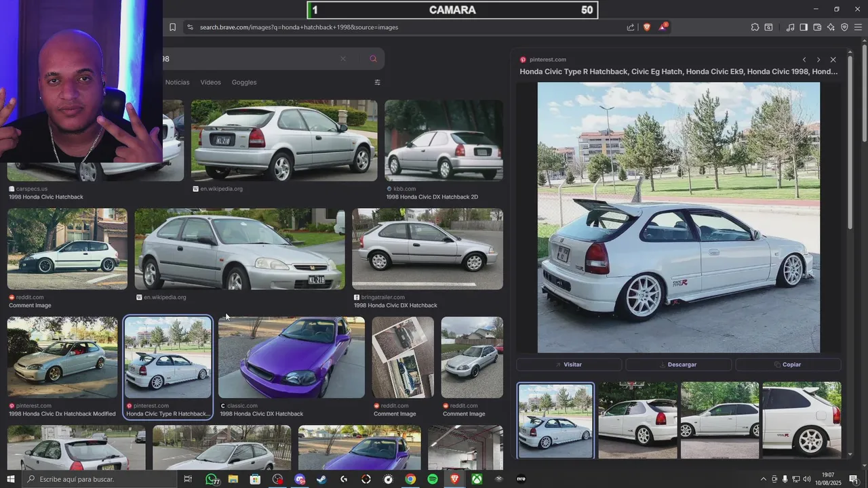
Task: Toggle the browser sidebar panel icon
Action: (x=804, y=27)
